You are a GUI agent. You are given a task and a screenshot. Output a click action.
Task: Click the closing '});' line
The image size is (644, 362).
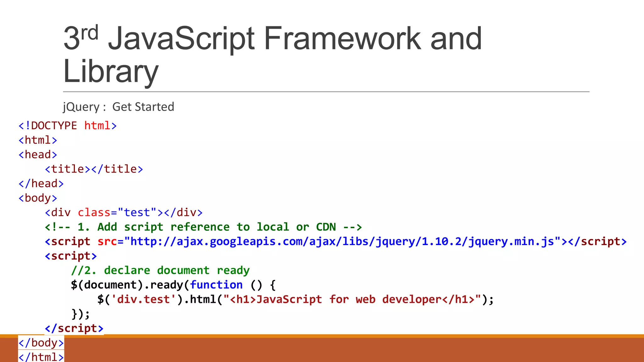click(80, 314)
